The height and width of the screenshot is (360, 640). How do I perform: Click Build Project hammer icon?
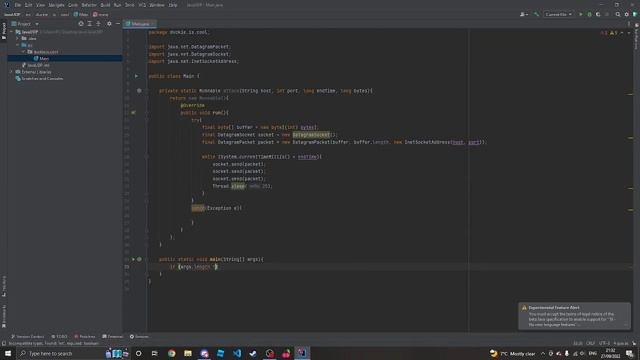pyautogui.click(x=536, y=14)
